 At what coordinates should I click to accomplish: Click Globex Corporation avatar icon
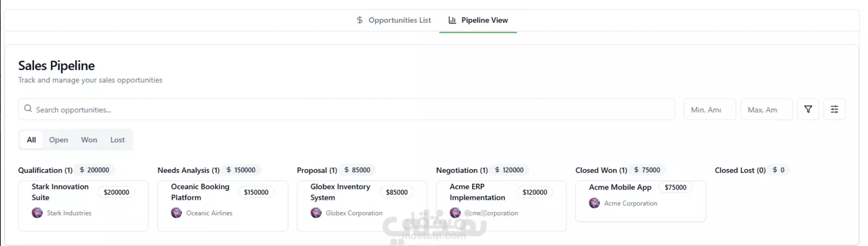pos(316,213)
